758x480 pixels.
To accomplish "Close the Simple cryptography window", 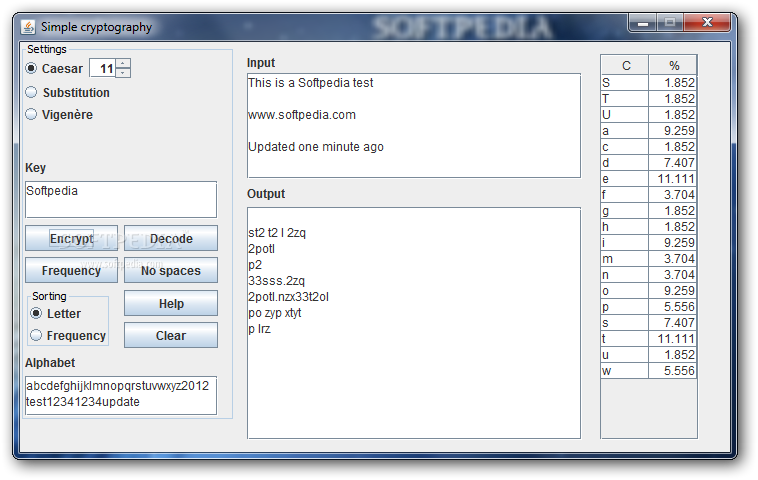I will click(x=707, y=22).
